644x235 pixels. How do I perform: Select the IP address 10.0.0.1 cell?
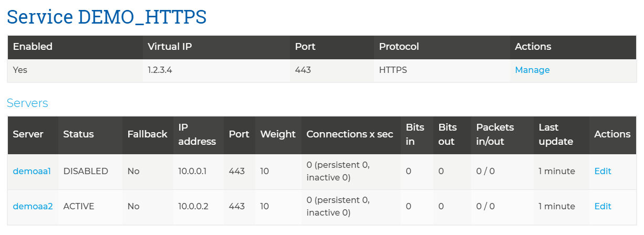tap(193, 171)
